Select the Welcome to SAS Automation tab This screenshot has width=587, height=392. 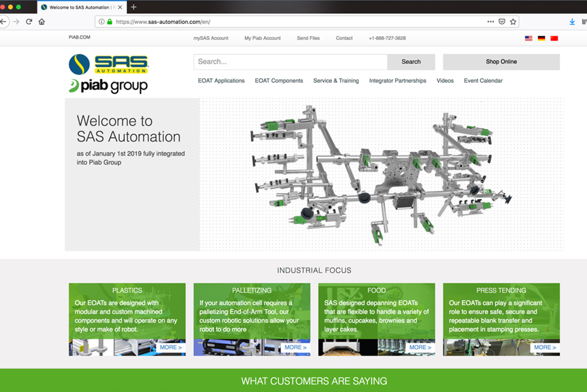82,7
